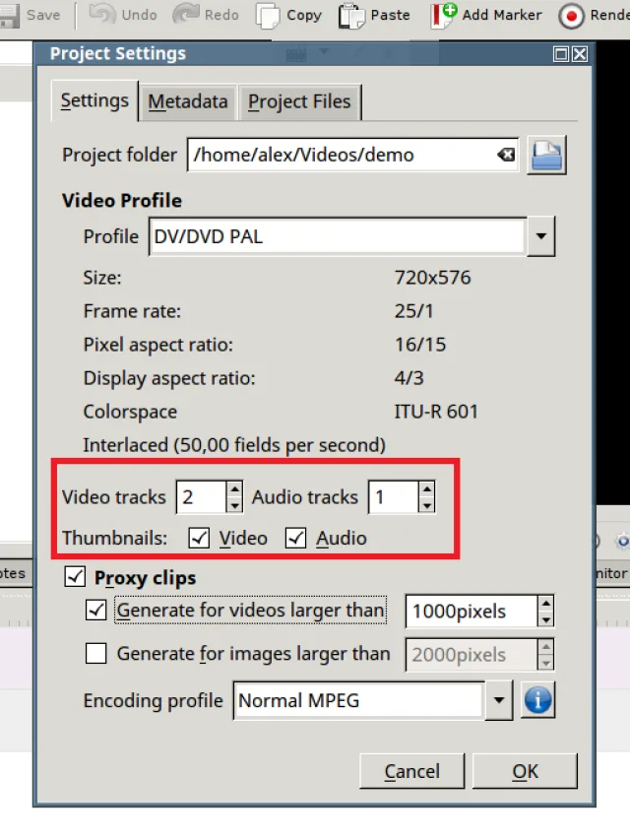Uncheck Generate for videos larger than
630x840 pixels.
(x=95, y=611)
